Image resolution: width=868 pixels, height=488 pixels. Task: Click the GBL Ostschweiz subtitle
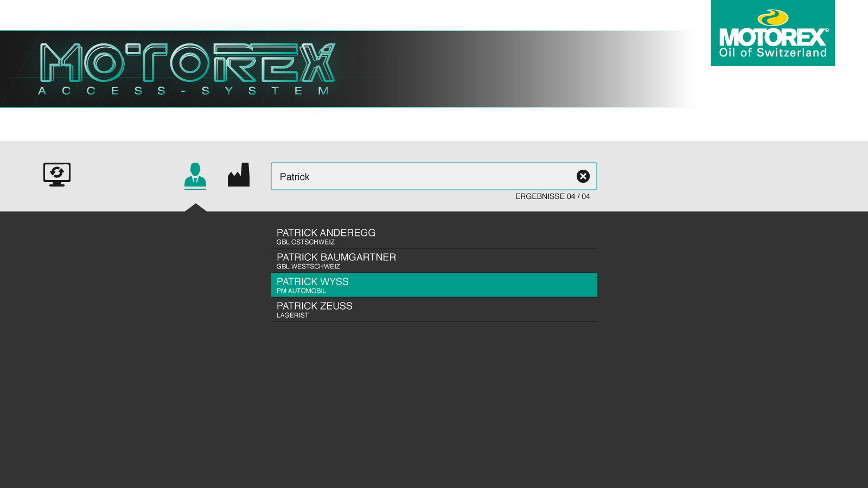click(305, 242)
